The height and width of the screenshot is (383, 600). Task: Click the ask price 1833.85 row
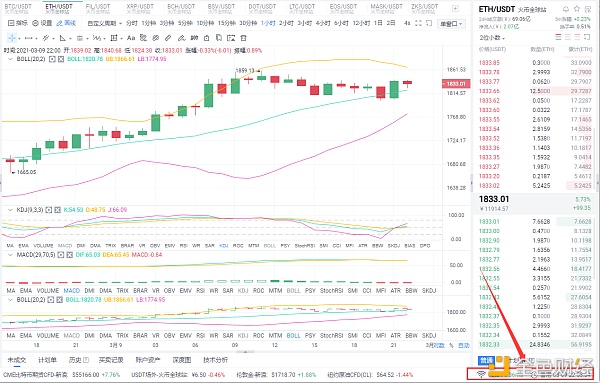(535, 63)
